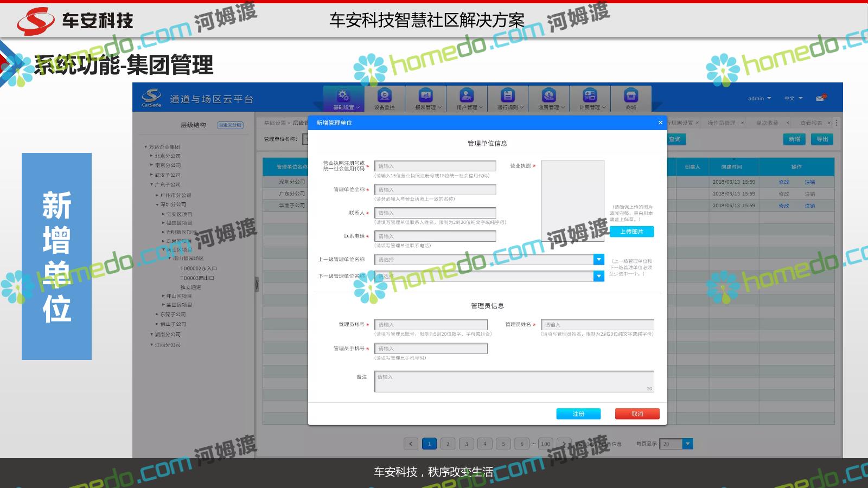Click 取消 cancel button
Image resolution: width=868 pixels, height=488 pixels.
point(637,414)
